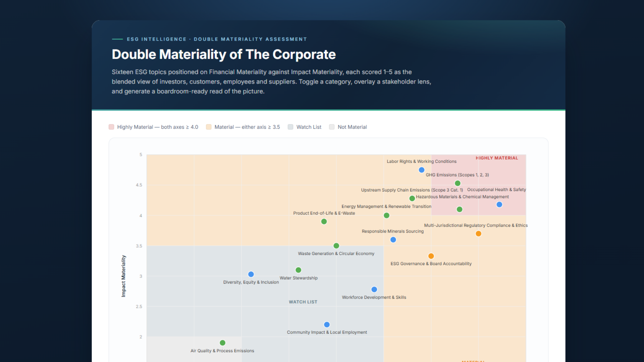Click the Not Material legend swatch
Image resolution: width=644 pixels, height=362 pixels.
point(332,127)
